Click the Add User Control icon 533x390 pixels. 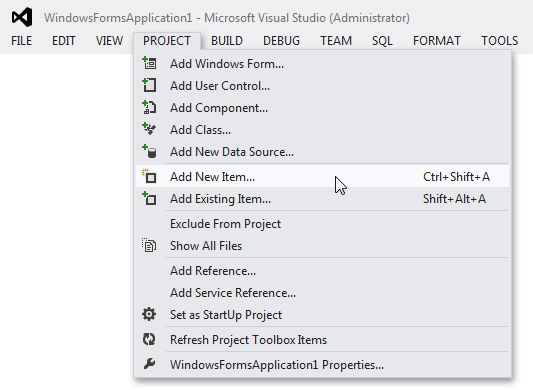point(149,85)
